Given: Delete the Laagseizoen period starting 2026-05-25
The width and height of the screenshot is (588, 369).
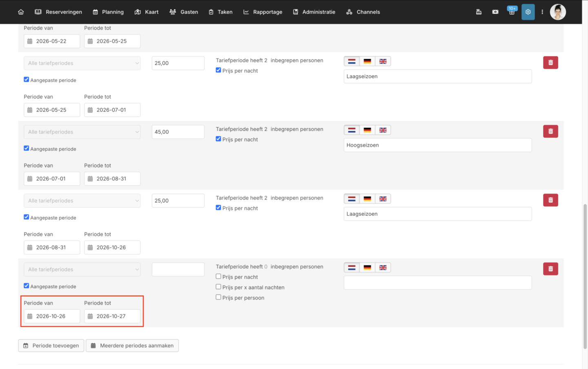Looking at the screenshot, I should pyautogui.click(x=550, y=62).
